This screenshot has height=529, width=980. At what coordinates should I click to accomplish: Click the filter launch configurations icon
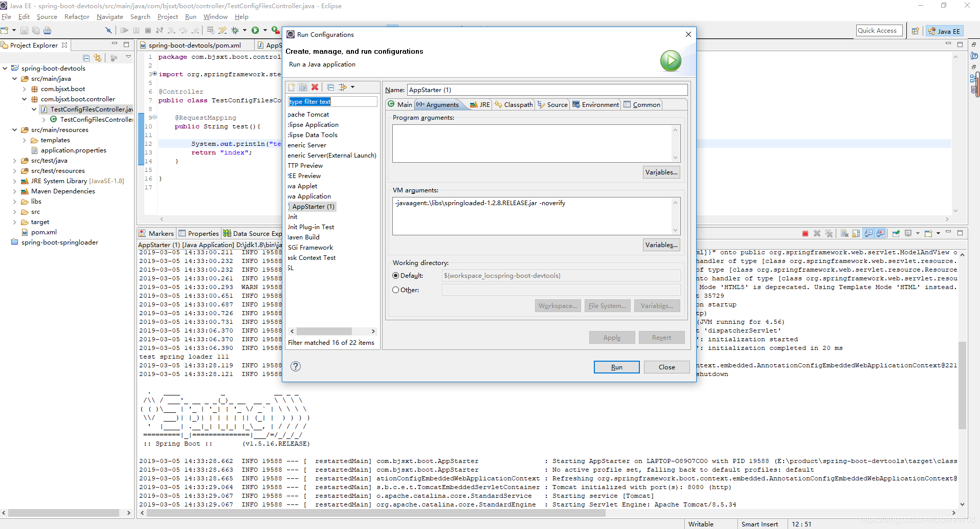(343, 87)
